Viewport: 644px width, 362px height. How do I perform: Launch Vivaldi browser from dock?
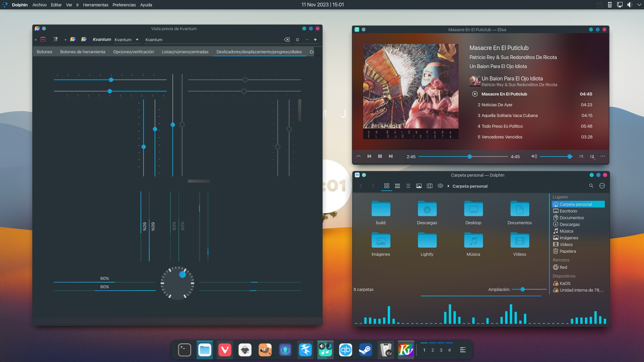225,350
